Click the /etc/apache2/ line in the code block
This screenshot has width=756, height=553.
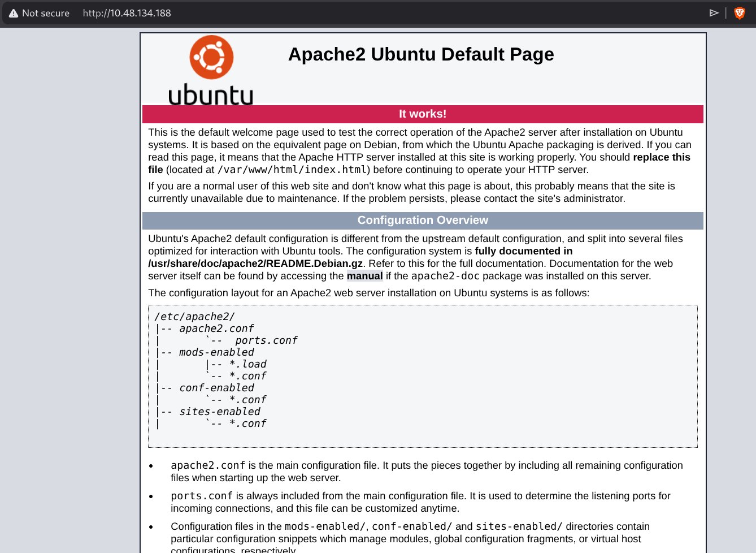(x=195, y=316)
